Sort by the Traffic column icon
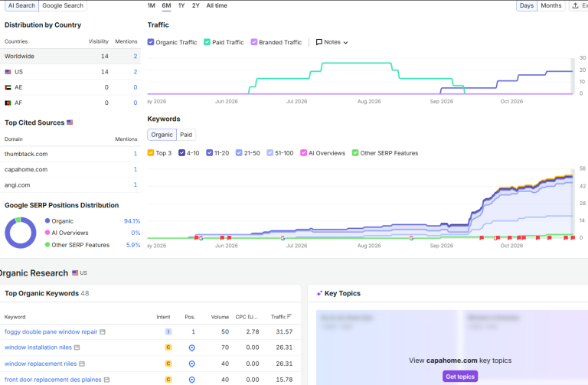This screenshot has height=385, width=588. (289, 316)
